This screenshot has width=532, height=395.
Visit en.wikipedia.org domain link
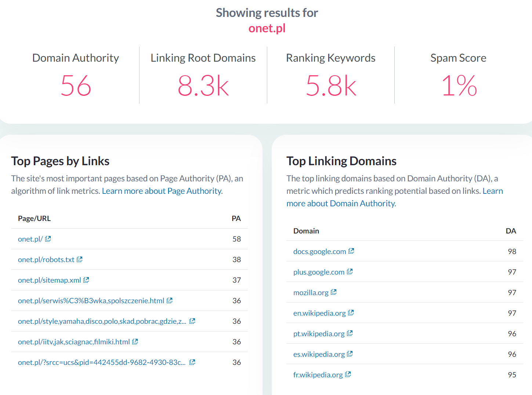coord(319,313)
